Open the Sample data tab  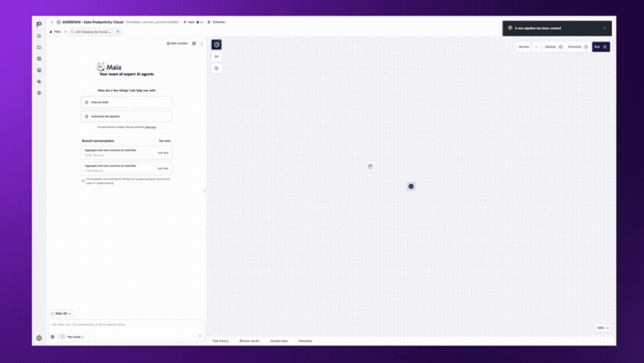point(279,341)
